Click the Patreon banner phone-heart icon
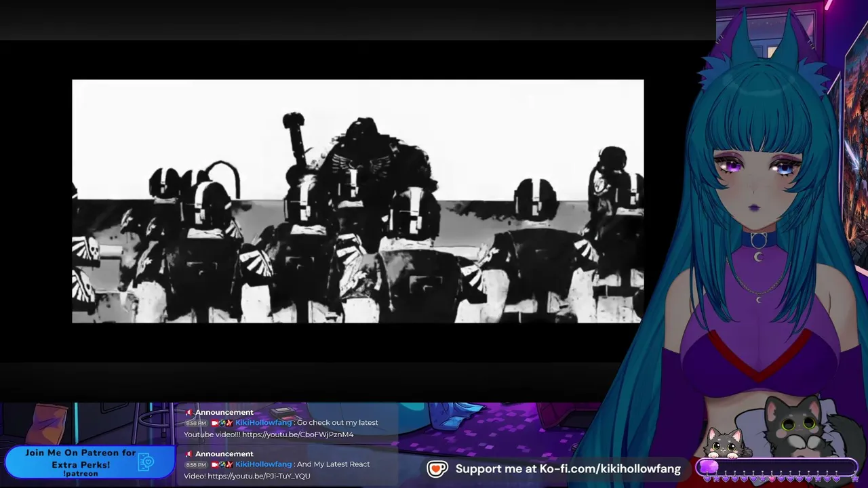The image size is (868, 488). point(146,462)
